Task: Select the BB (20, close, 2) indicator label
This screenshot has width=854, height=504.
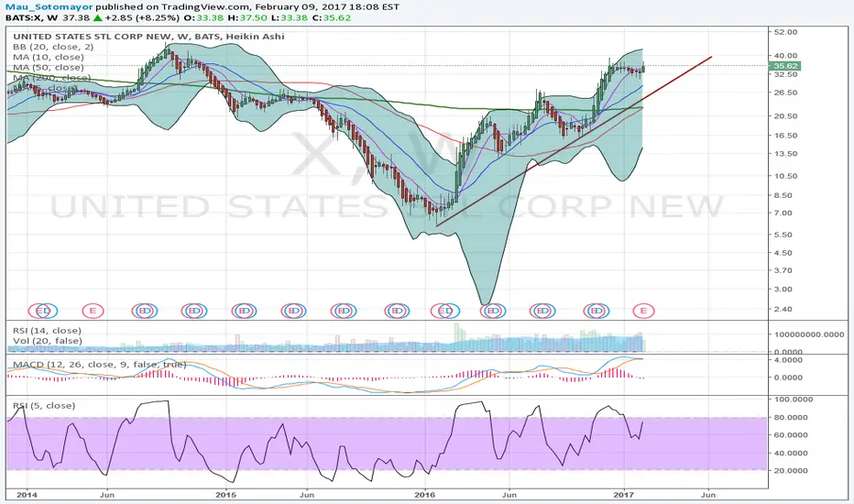Action: [53, 47]
